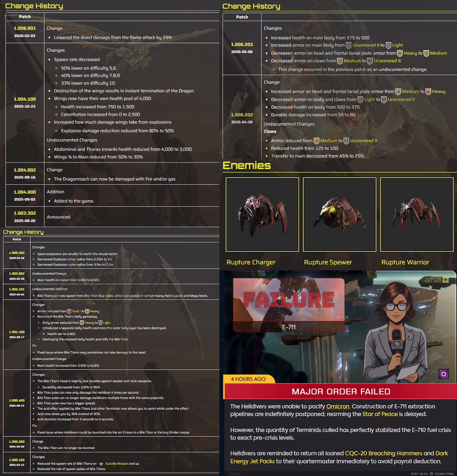Open patch 1.000.200 link
457x476 pixels.
point(17,441)
